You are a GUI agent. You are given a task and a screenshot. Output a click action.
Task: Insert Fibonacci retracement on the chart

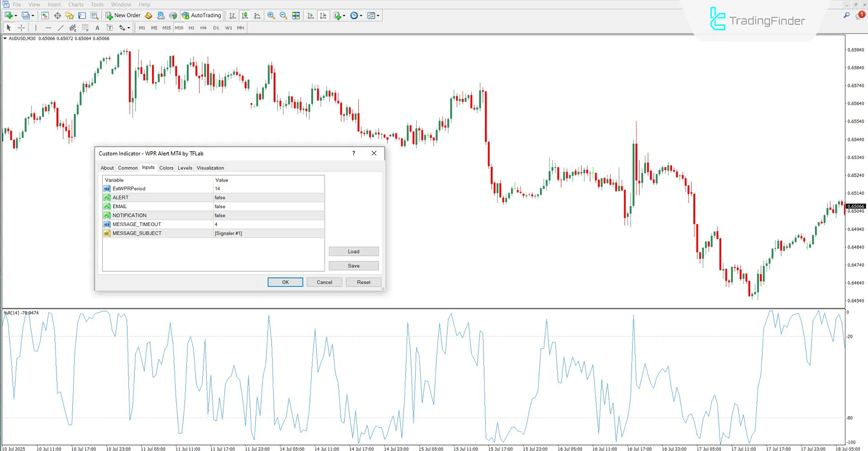[85, 28]
